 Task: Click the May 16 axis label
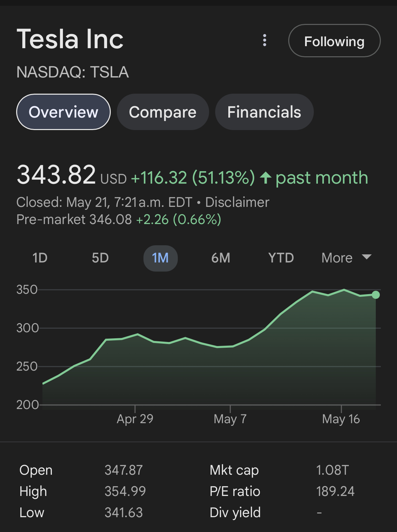[341, 419]
